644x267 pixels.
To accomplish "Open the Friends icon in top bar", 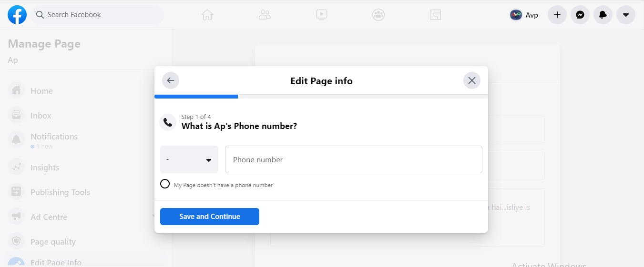I will (x=265, y=15).
